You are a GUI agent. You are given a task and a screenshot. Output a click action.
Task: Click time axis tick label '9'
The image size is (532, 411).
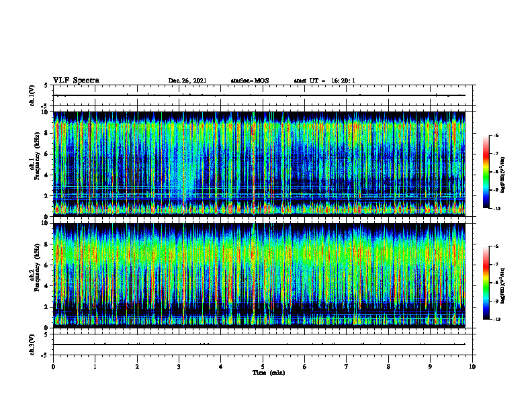[430, 367]
